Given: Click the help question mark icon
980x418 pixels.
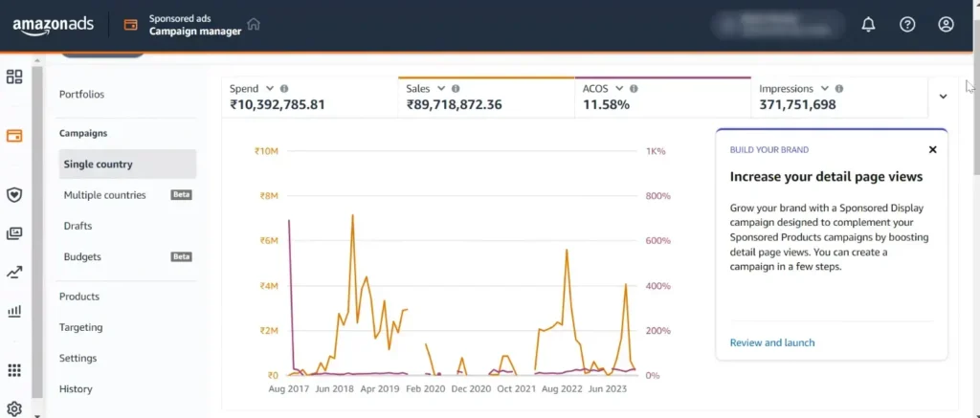Looking at the screenshot, I should coord(907,25).
